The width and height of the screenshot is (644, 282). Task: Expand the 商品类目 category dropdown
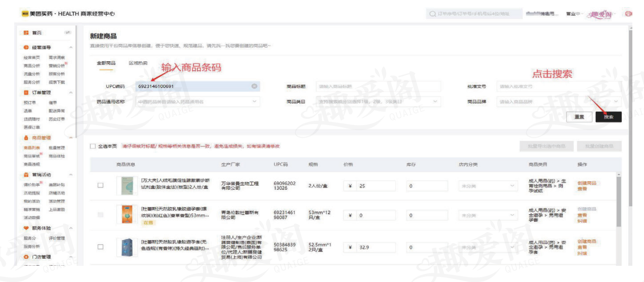[435, 102]
